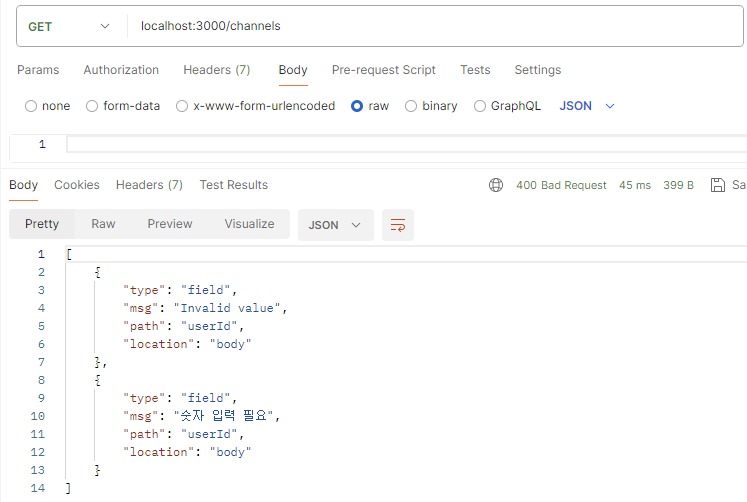Switch to Visualize response view
Image resolution: width=747 pixels, height=502 pixels.
click(x=249, y=224)
